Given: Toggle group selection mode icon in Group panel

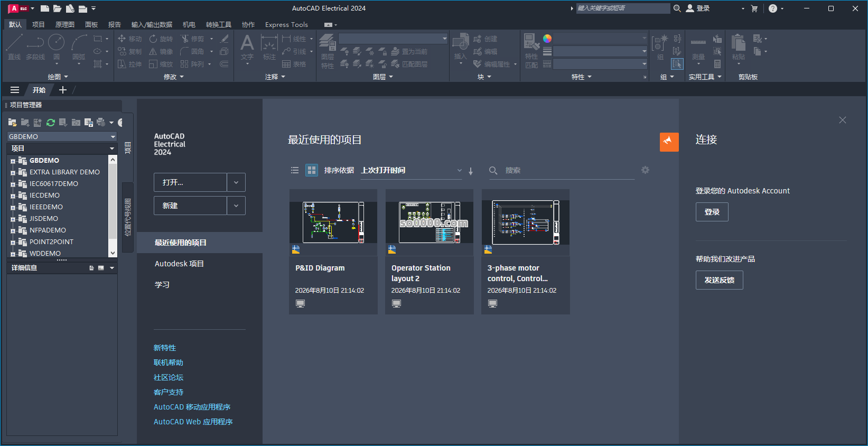Looking at the screenshot, I should 677,64.
